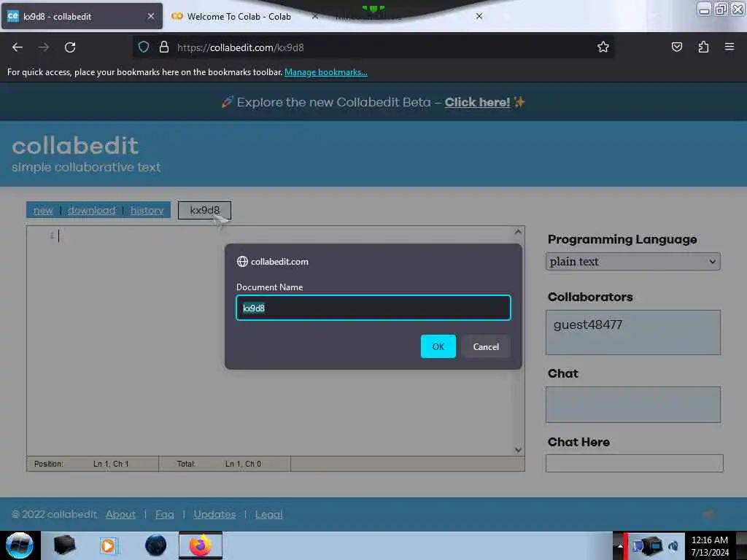Click the Firefox taskbar icon
This screenshot has width=747, height=560.
click(x=201, y=545)
